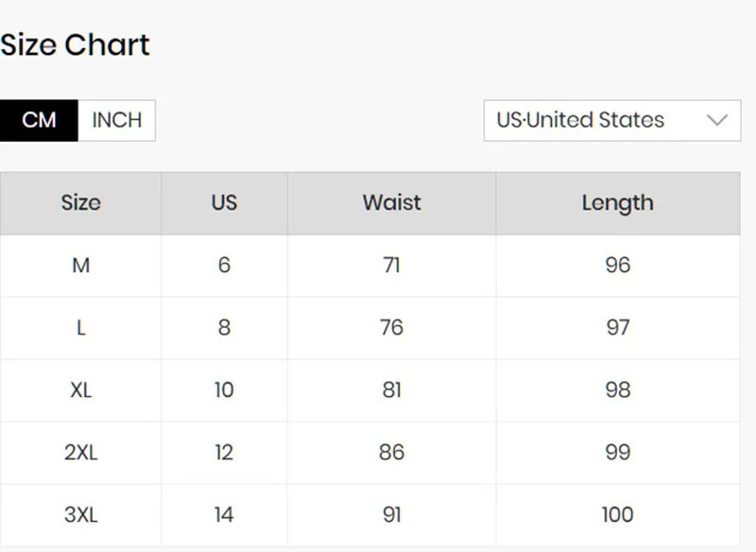
Task: Switch size units to INCH
Action: [116, 120]
